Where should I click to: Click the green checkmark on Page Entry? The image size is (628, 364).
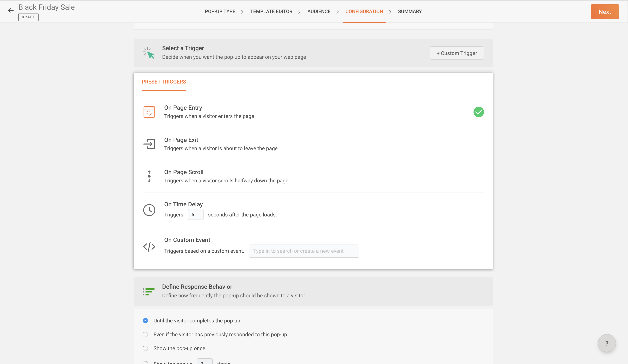pyautogui.click(x=478, y=112)
